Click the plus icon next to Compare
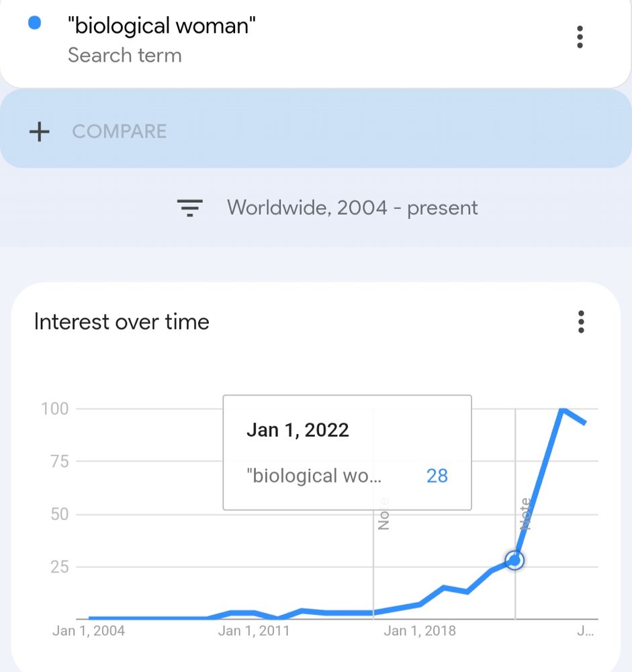The height and width of the screenshot is (672, 632). [x=40, y=131]
